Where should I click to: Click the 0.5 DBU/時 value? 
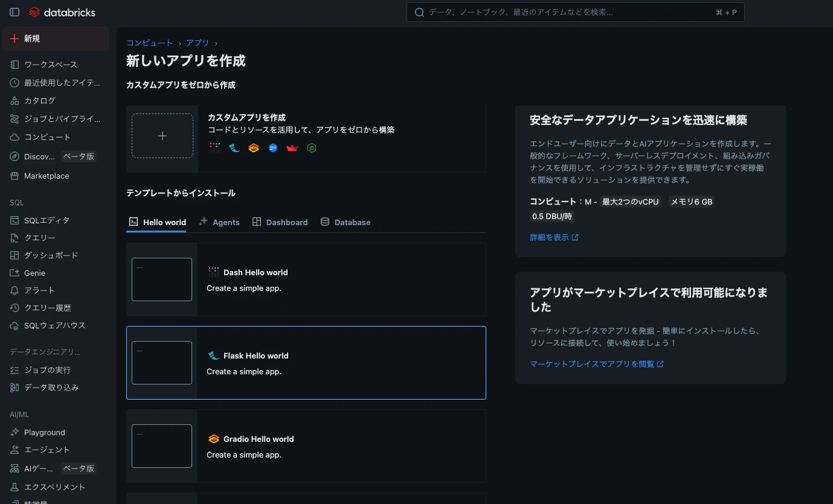pos(552,216)
